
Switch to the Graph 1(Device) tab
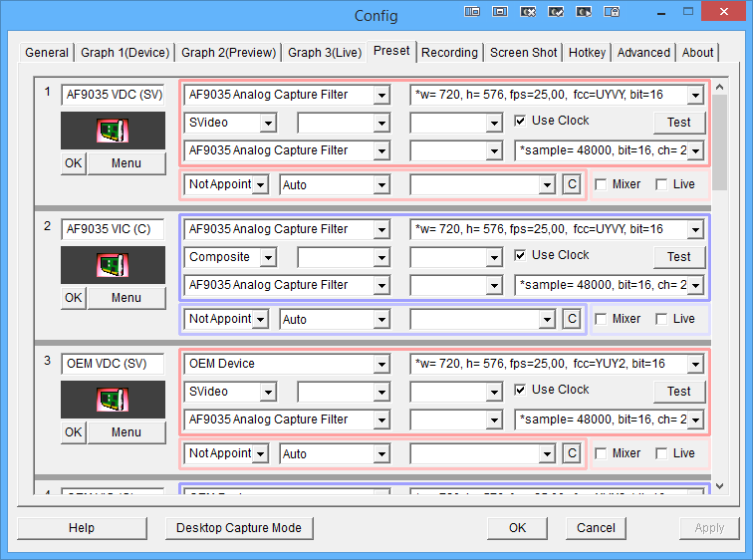pos(125,53)
